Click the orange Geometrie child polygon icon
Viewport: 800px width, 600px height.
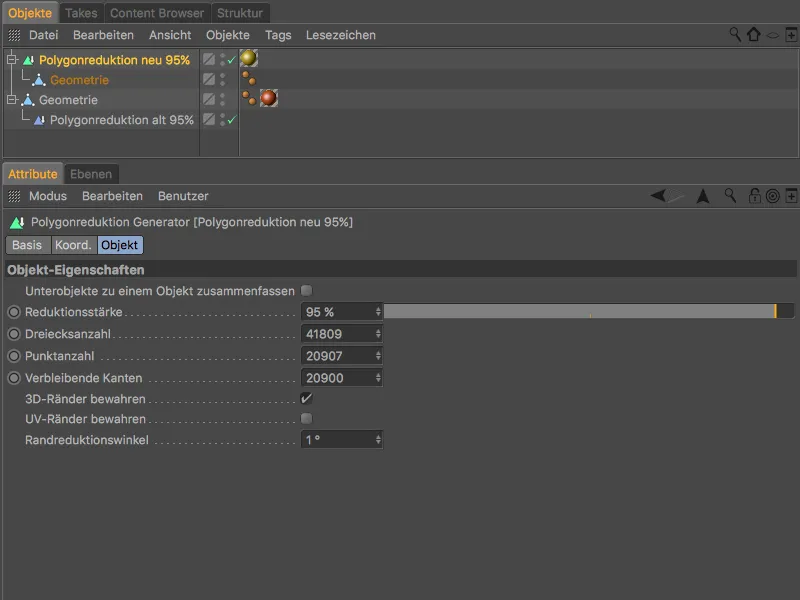click(x=39, y=80)
